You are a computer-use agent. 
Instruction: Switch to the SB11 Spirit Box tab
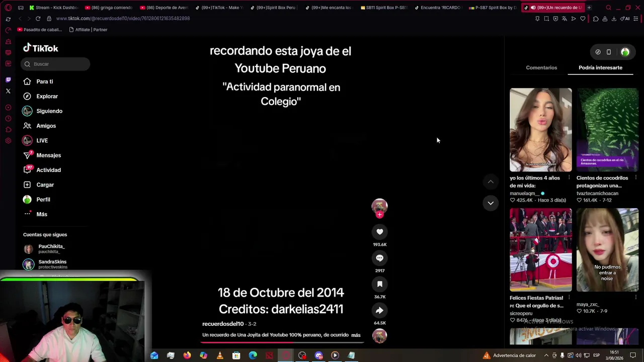[x=383, y=8]
